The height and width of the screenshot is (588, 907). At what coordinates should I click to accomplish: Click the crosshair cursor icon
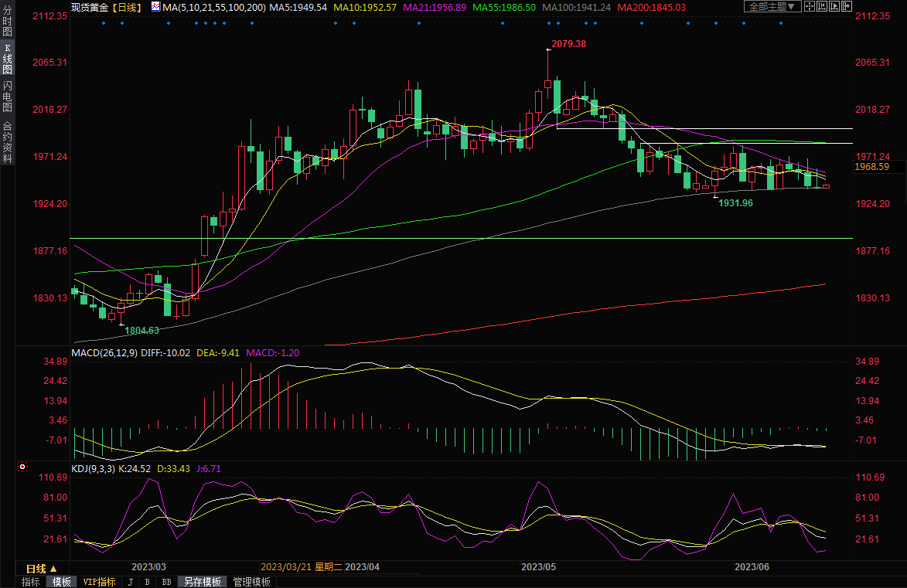pos(809,7)
